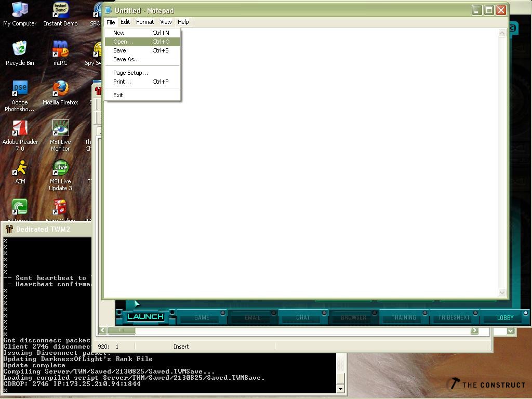Click the 'CDROP: 2746' console line
The height and width of the screenshot is (399, 532).
pyautogui.click(x=72, y=384)
